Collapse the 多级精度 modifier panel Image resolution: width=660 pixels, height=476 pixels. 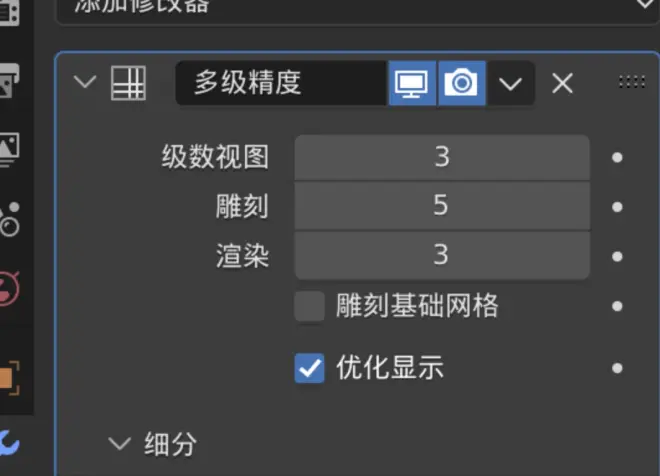point(85,82)
